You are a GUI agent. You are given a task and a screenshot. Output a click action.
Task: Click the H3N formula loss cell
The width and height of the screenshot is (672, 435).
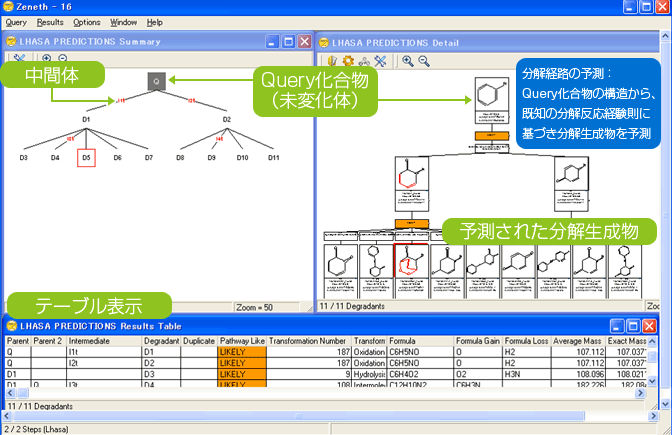pyautogui.click(x=526, y=374)
